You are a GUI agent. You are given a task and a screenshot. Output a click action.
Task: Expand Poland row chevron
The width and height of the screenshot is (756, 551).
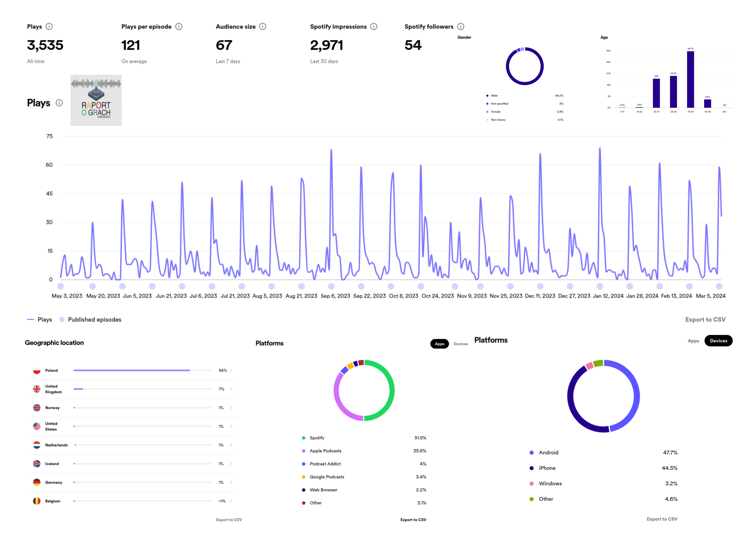(231, 370)
